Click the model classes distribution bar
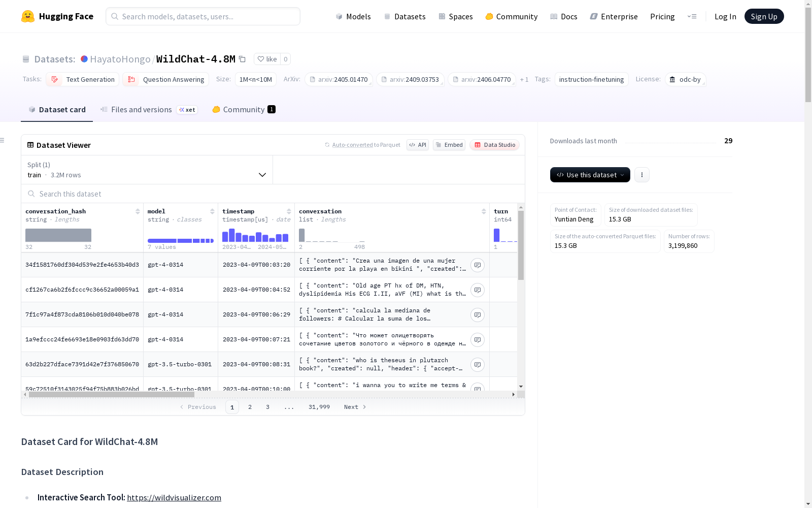The image size is (812, 508). (x=181, y=241)
